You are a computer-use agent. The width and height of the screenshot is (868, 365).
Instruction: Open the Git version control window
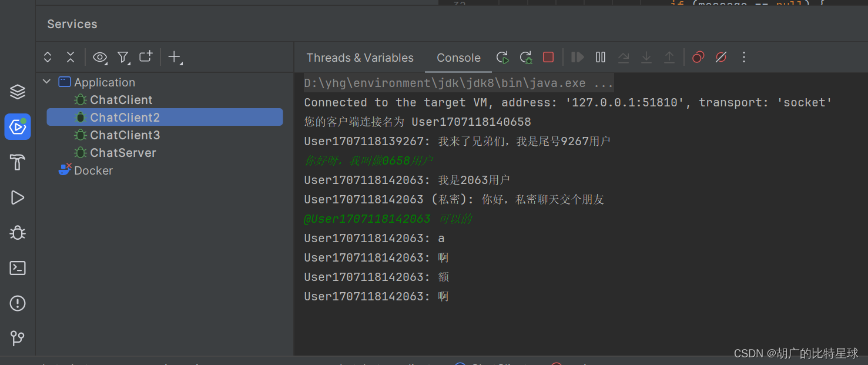tap(18, 339)
